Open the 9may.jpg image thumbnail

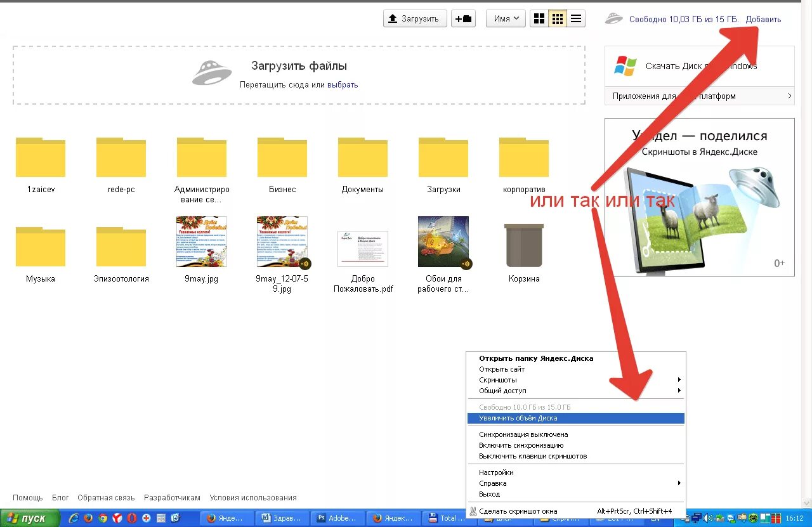(202, 242)
